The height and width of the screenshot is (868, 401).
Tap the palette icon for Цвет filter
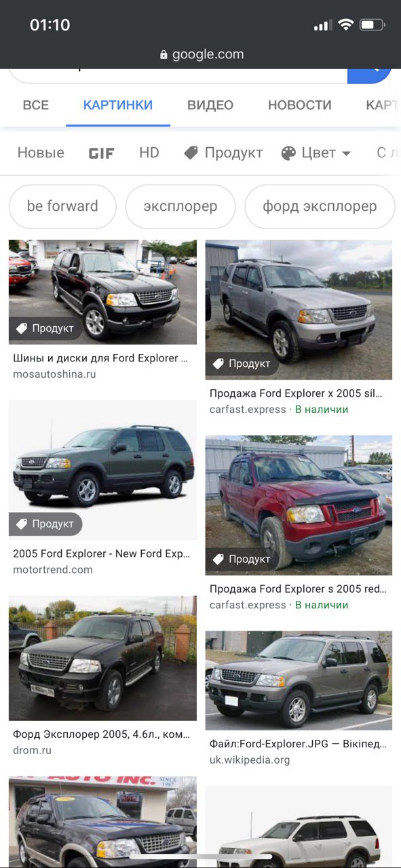(288, 153)
